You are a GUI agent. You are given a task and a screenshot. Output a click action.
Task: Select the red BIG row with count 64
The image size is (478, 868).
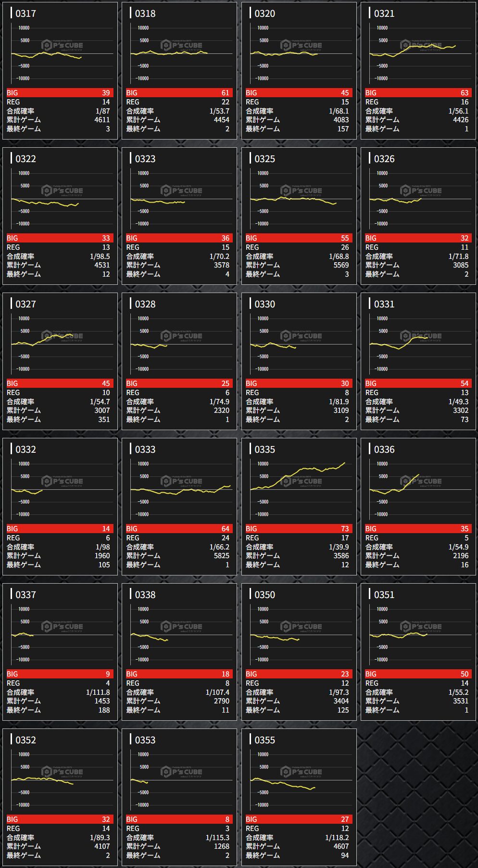179,529
